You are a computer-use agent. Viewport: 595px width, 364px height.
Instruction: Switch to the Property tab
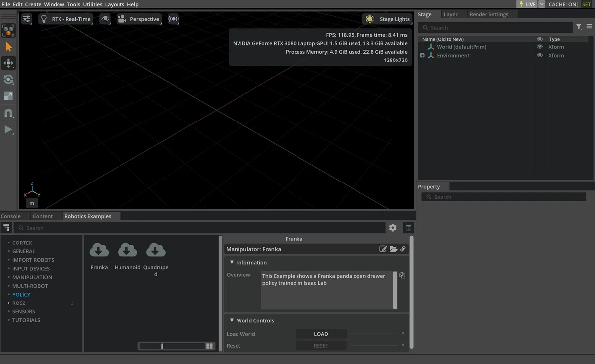coord(429,187)
